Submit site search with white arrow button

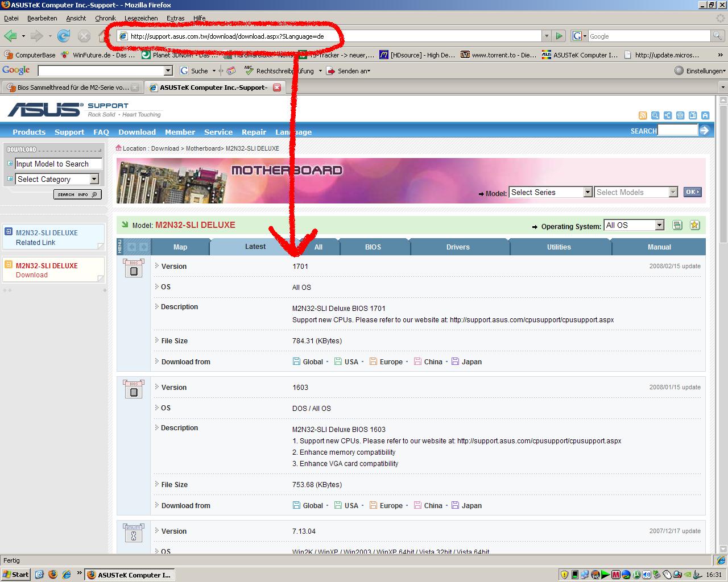point(704,130)
